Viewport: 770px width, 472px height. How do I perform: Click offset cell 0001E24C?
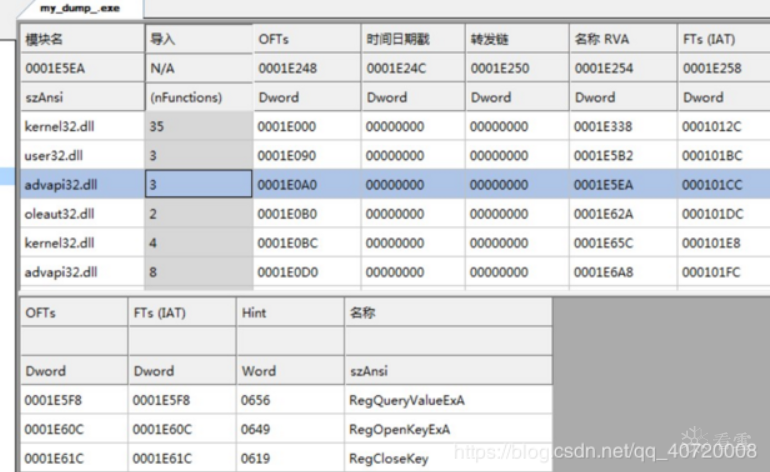pyautogui.click(x=413, y=68)
